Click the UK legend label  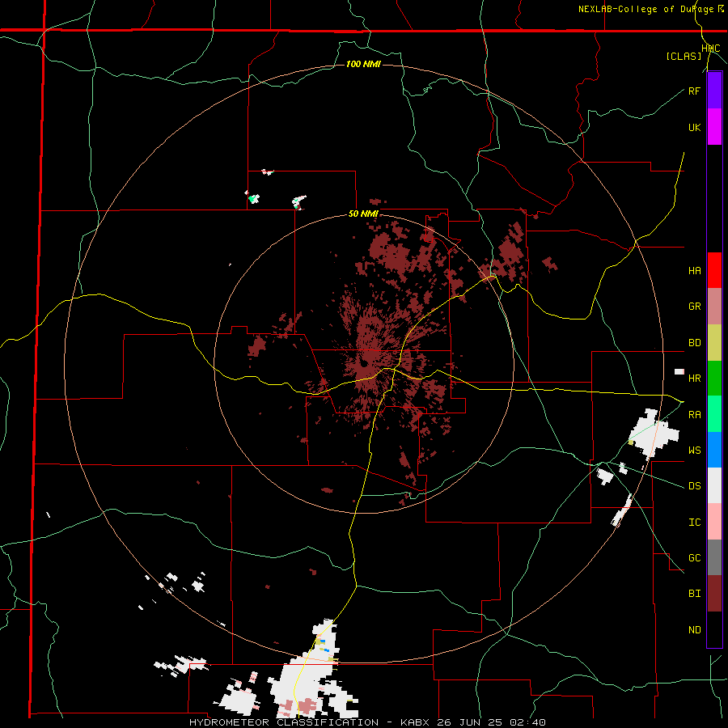[694, 127]
